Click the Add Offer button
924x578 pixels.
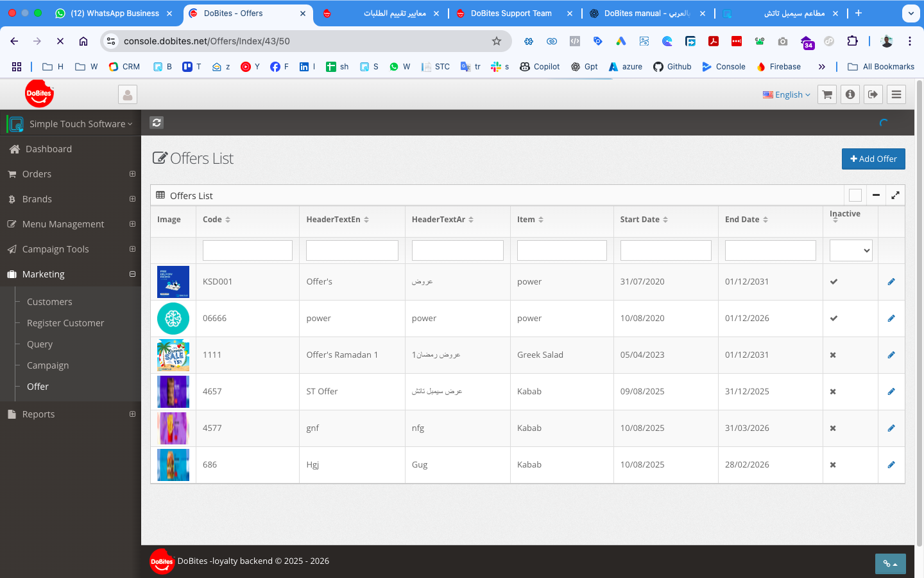[x=873, y=159]
